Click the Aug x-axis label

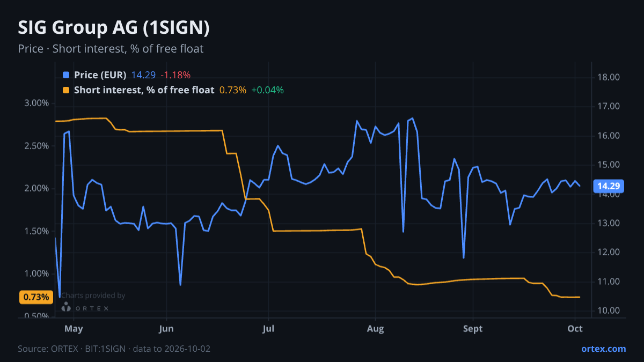375,329
